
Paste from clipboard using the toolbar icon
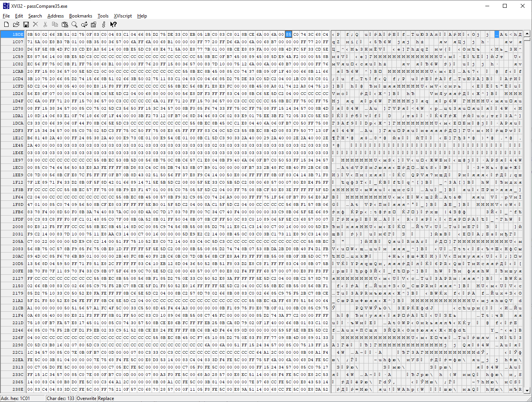pos(65,25)
